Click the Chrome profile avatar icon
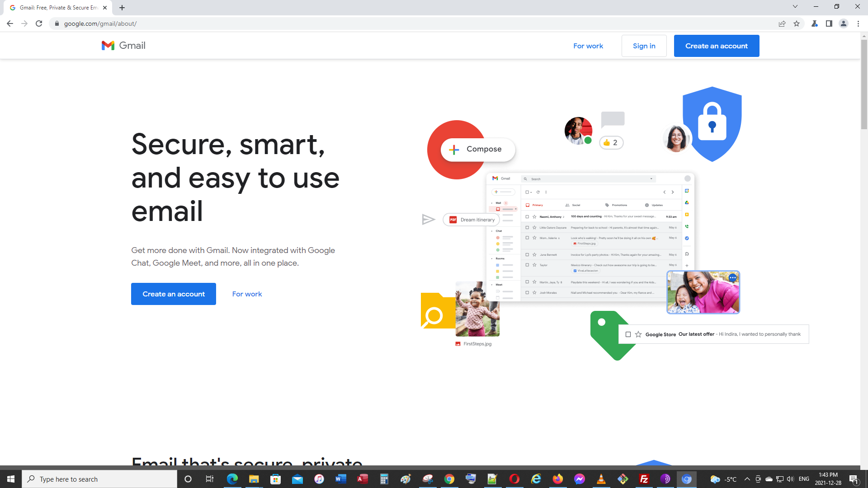This screenshot has width=868, height=488. 844,23
